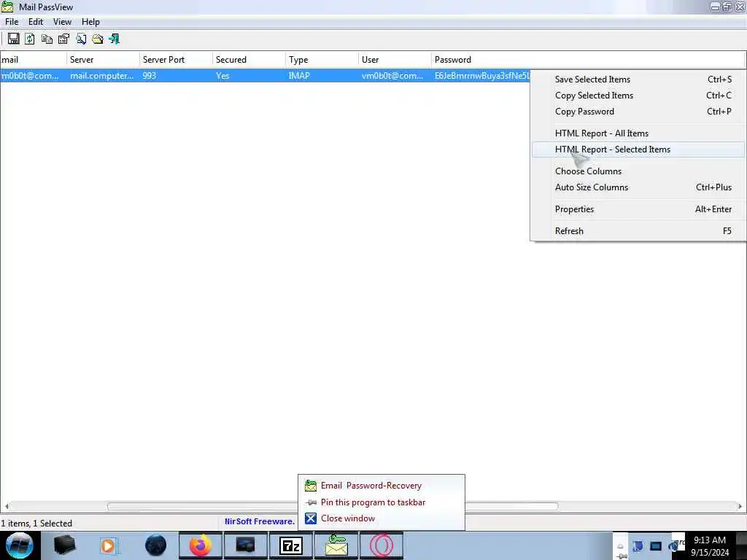Open the Windows Start button
The height and width of the screenshot is (560, 747).
[x=20, y=545]
